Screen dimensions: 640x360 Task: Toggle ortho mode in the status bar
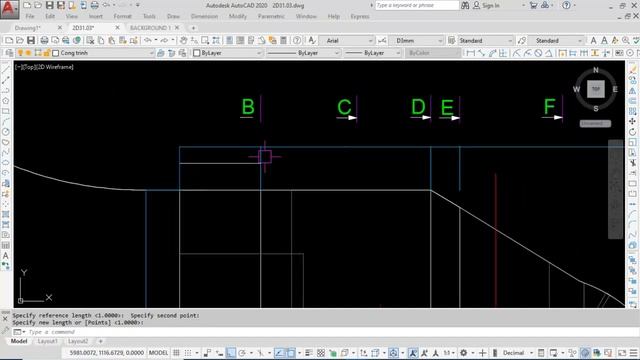231,353
